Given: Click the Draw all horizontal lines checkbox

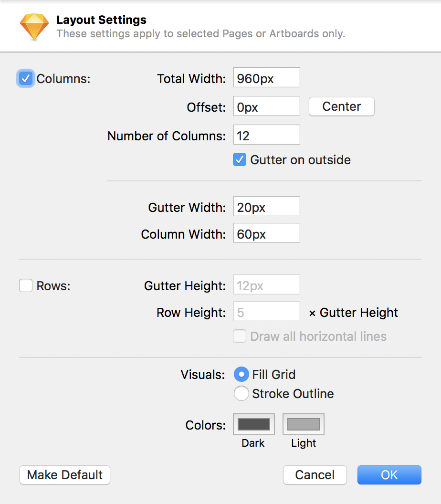Looking at the screenshot, I should point(240,336).
